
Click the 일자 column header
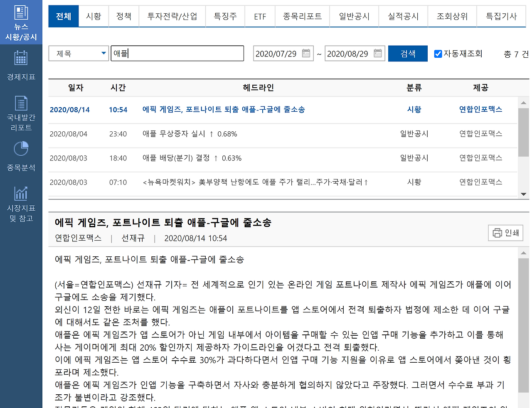pos(76,88)
